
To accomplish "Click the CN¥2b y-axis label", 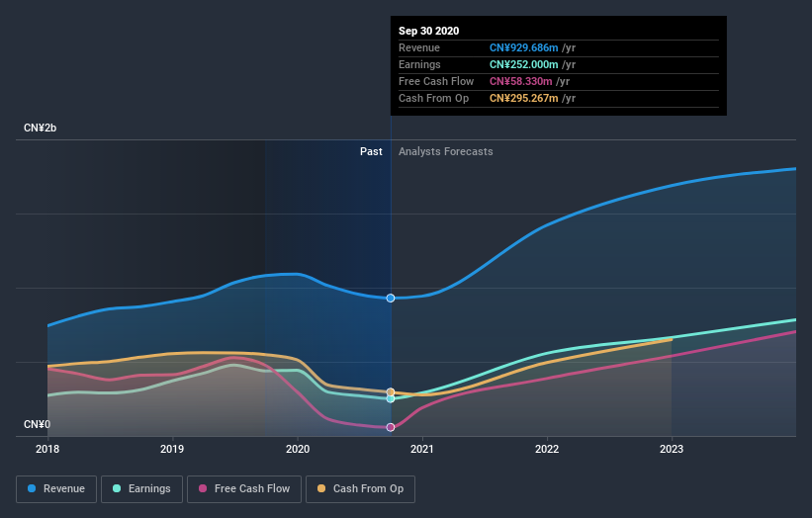I will (x=40, y=128).
